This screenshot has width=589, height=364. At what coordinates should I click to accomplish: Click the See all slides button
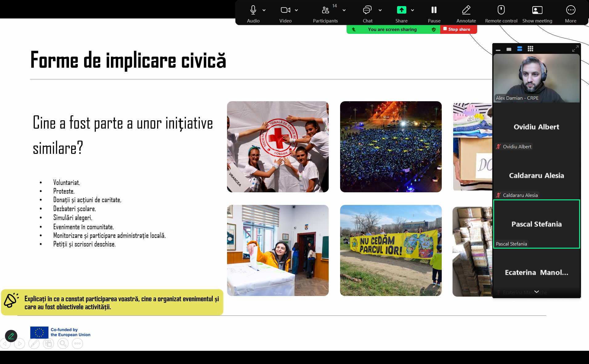(x=48, y=343)
